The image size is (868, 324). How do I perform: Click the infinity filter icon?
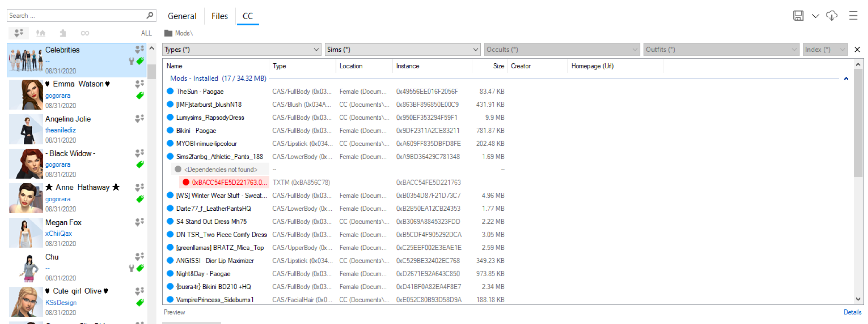point(85,33)
